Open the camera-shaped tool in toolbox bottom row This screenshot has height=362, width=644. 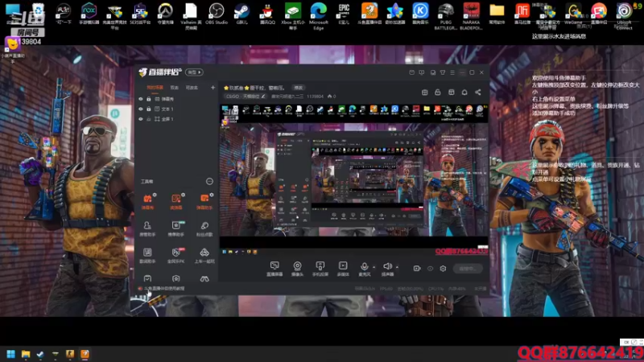[175, 278]
